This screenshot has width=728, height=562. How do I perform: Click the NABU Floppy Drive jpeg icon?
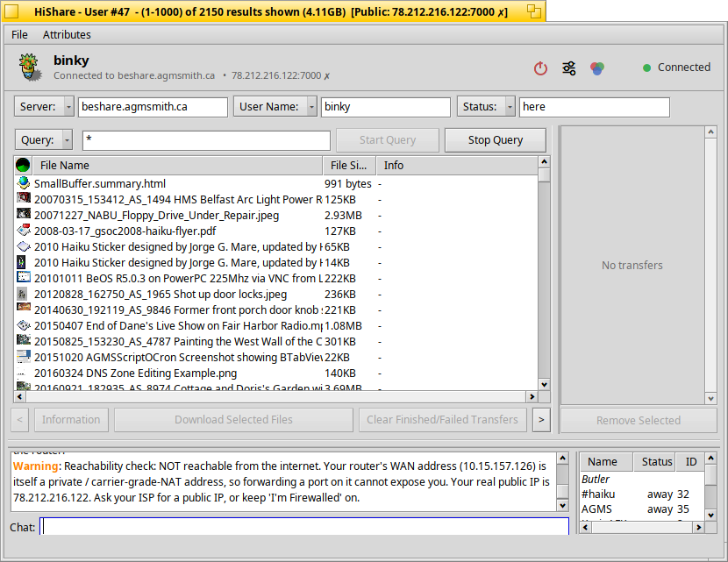pos(23,214)
